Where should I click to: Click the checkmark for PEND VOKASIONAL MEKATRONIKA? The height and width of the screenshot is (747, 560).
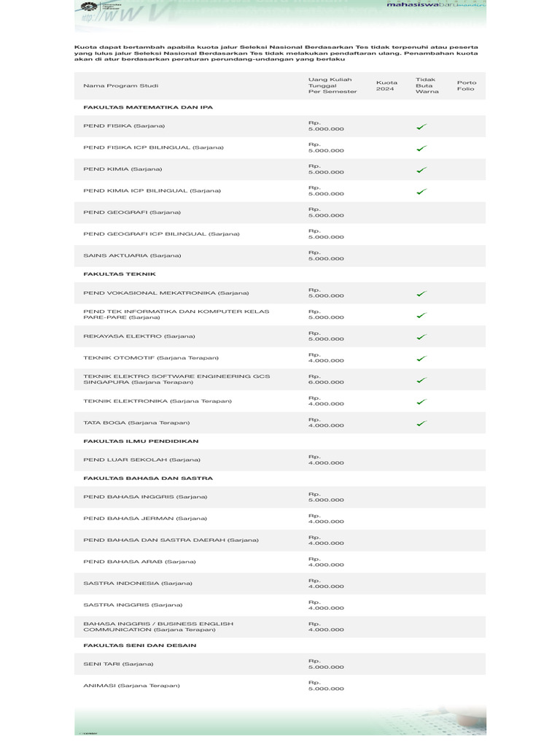tap(421, 294)
